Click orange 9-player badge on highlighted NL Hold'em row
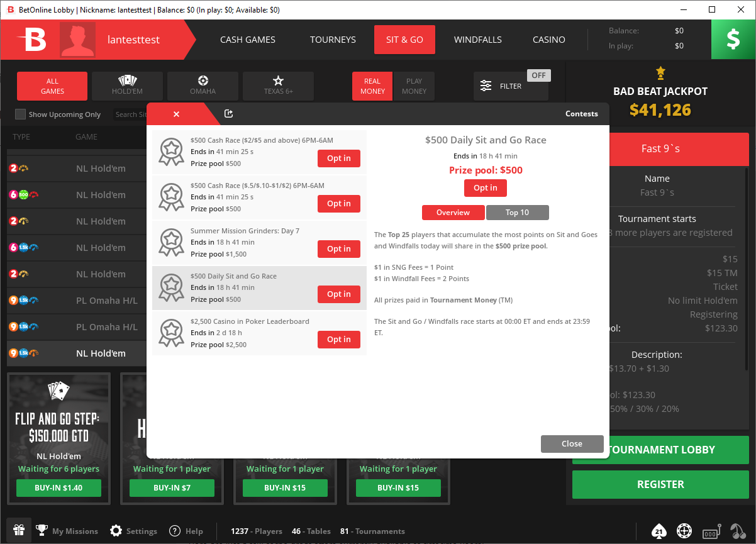The width and height of the screenshot is (756, 544). [x=13, y=353]
